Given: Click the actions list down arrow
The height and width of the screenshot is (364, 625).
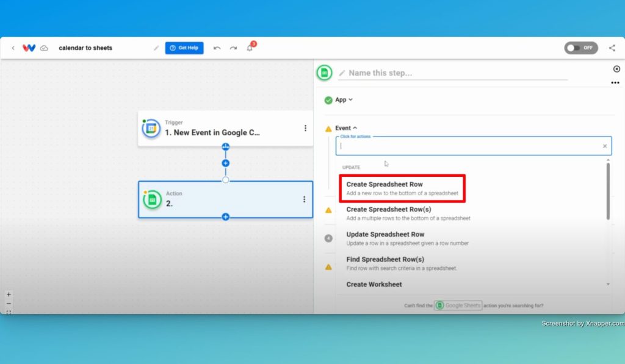Looking at the screenshot, I should [608, 284].
